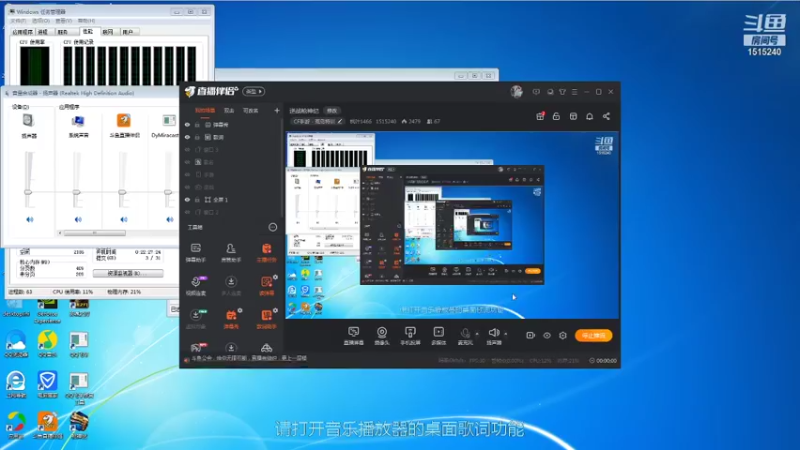Select the second scene tab in companion sidebar
Screen dimensions: 800x450
(229, 111)
